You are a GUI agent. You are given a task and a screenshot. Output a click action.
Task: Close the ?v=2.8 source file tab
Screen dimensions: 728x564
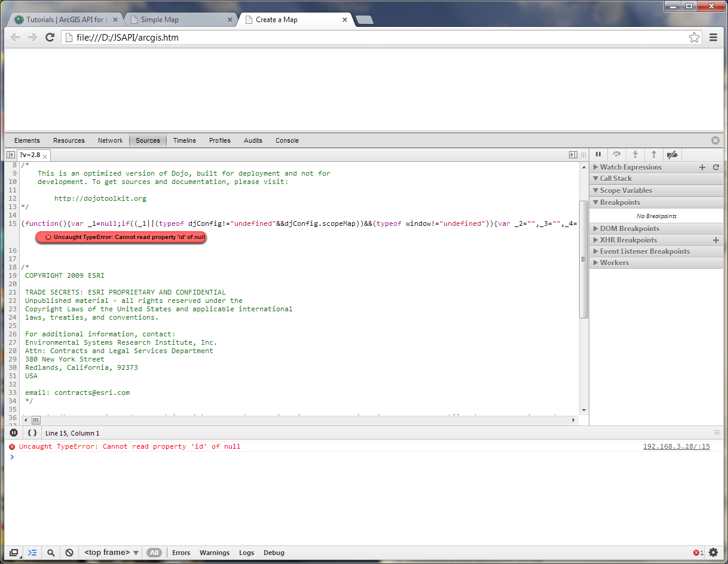point(45,156)
